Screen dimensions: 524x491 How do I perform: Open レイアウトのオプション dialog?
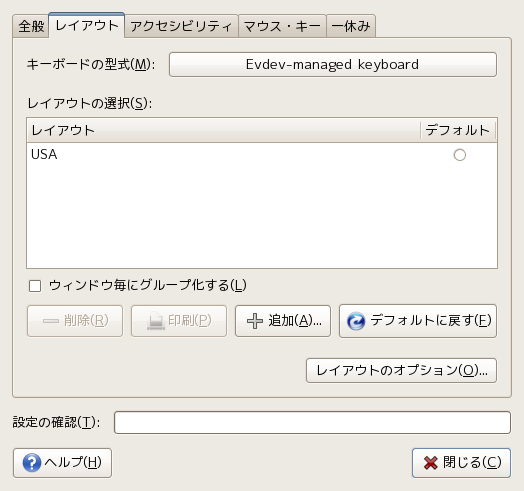point(401,370)
